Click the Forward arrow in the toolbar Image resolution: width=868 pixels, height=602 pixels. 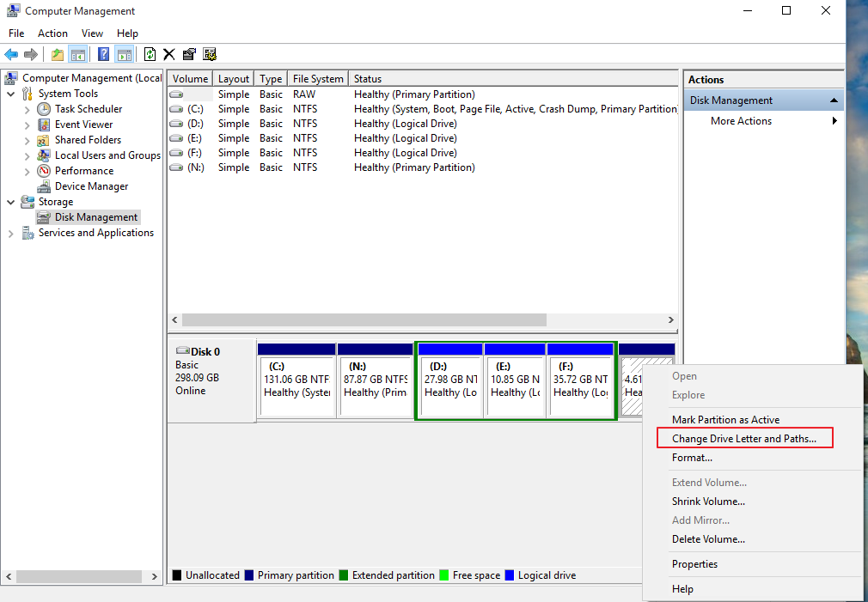tap(31, 54)
